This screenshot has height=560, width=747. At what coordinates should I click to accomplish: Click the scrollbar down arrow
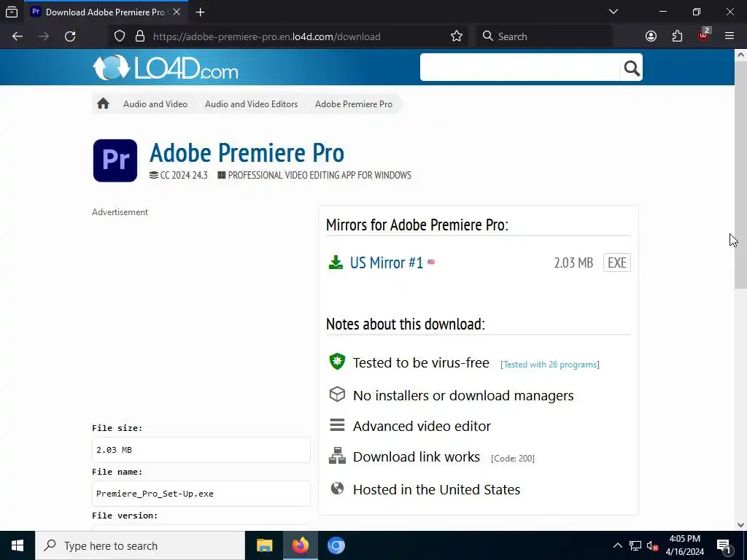[740, 525]
